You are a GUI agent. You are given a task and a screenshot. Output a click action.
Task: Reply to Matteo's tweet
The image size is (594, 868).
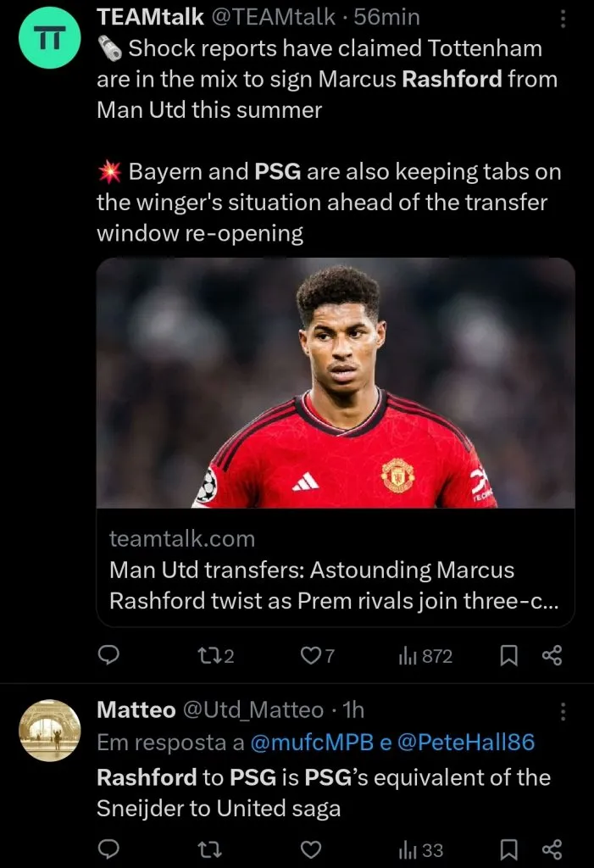[109, 849]
